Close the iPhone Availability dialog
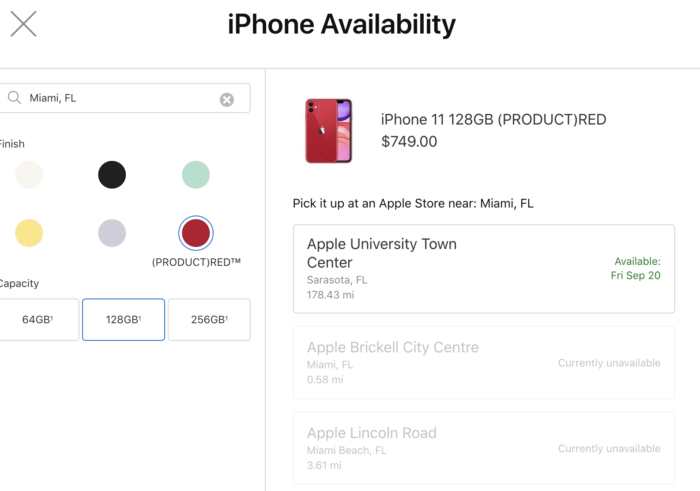The width and height of the screenshot is (700, 491). coord(23,25)
